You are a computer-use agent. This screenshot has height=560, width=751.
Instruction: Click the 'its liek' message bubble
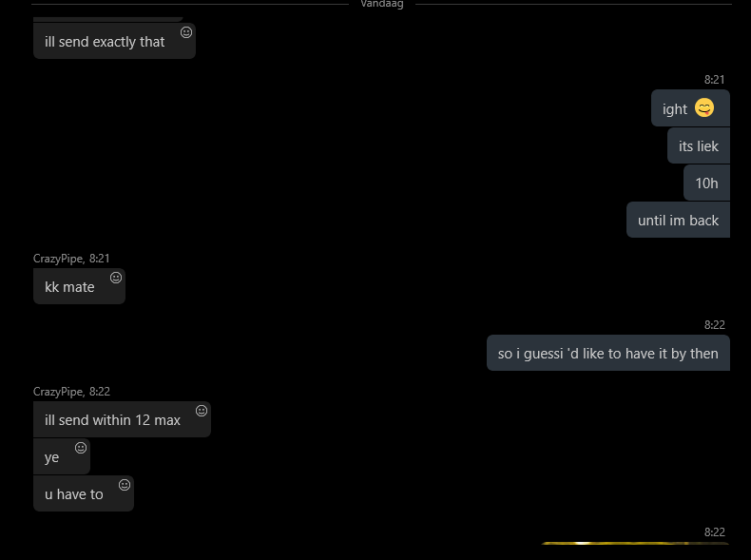699,145
